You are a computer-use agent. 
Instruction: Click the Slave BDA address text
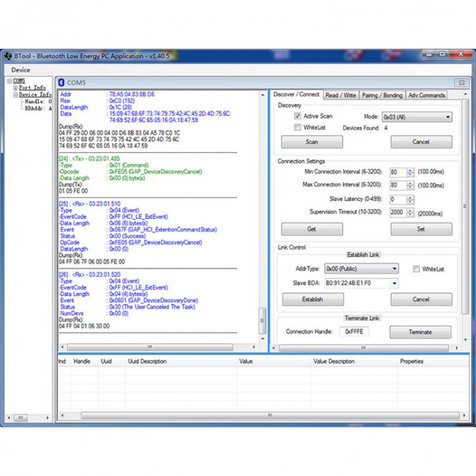point(348,283)
